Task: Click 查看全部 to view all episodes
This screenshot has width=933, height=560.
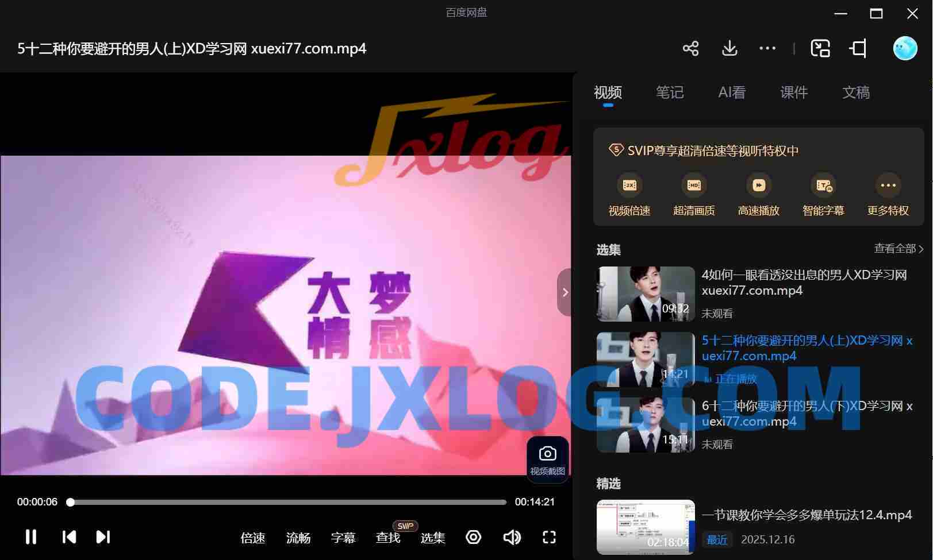Action: (899, 249)
